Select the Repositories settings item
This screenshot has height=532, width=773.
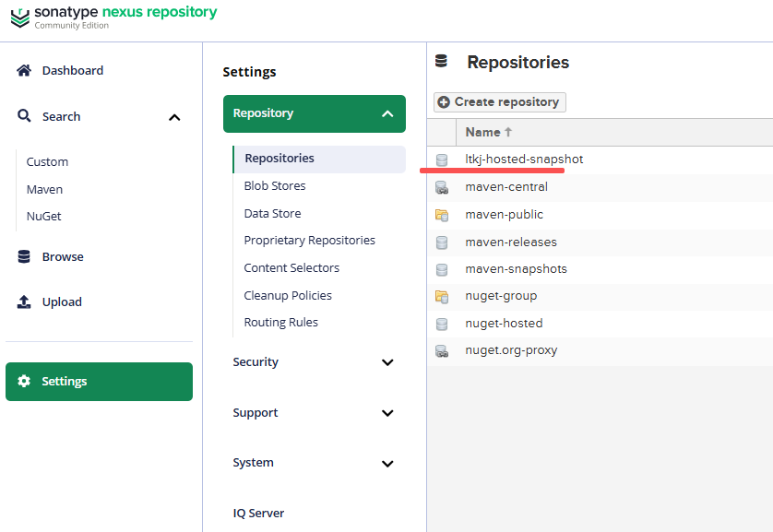pyautogui.click(x=319, y=159)
